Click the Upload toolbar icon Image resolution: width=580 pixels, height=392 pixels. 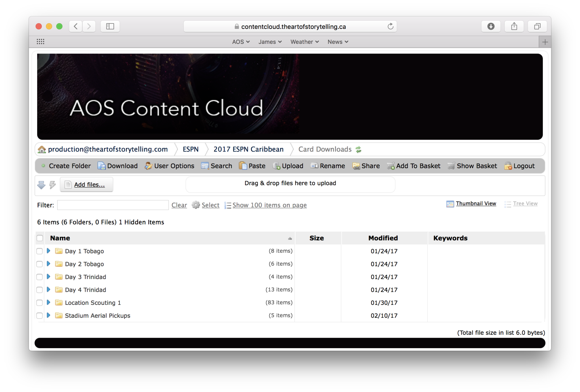tap(276, 166)
